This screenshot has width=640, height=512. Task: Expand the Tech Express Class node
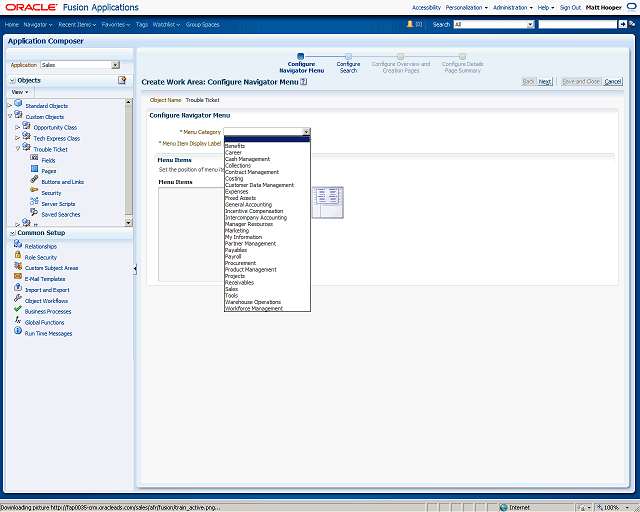(18, 138)
